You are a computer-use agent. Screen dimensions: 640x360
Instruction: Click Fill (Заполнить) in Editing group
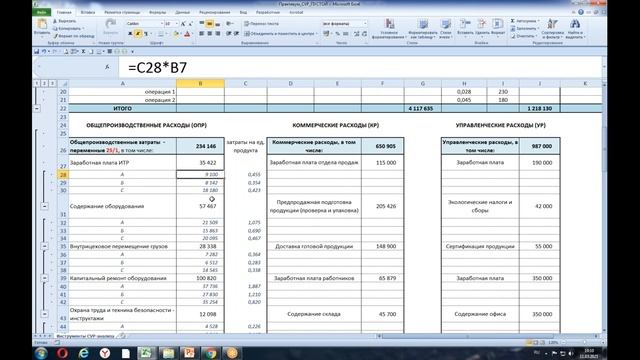point(524,29)
